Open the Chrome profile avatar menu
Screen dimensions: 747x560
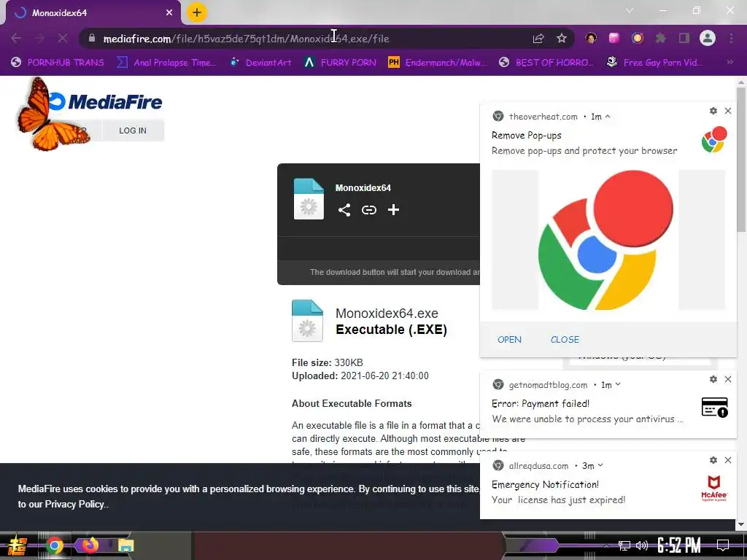(708, 38)
